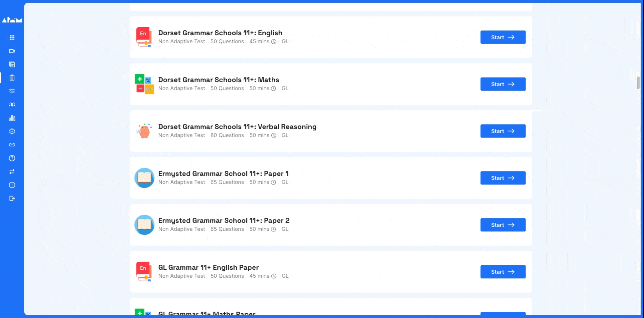Click Dorset Maths calculator icon
644x318 pixels.
pyautogui.click(x=144, y=84)
